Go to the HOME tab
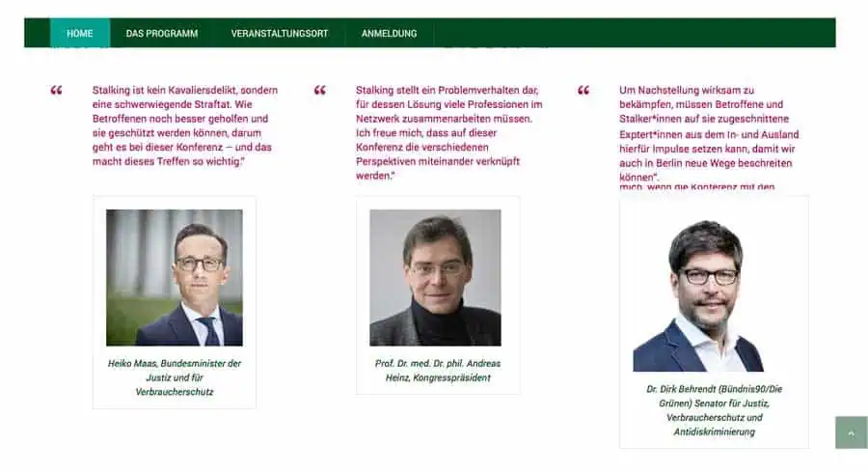 80,34
